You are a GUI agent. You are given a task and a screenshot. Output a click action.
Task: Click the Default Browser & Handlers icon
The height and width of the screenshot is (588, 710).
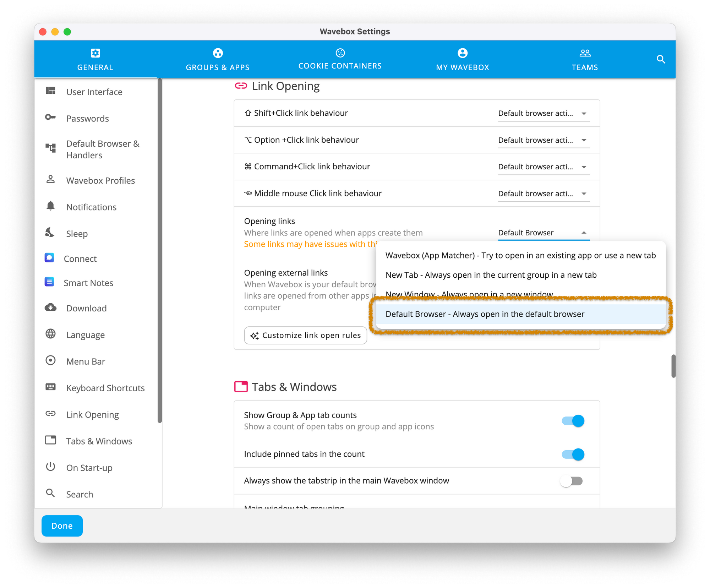tap(51, 148)
